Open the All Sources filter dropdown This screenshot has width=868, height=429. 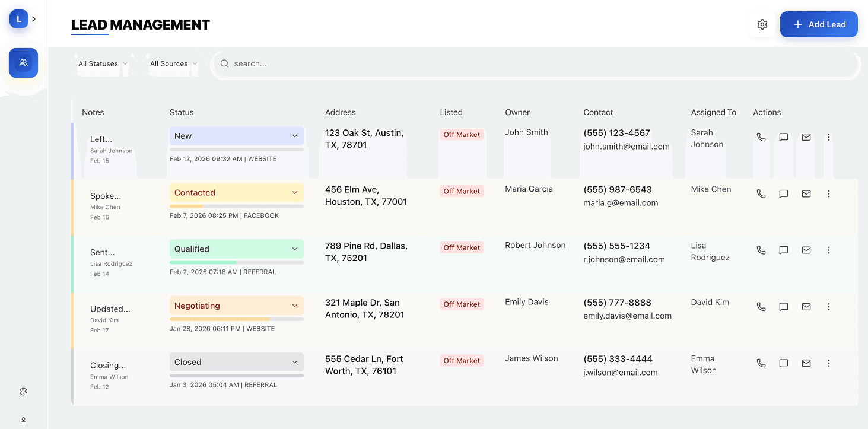pyautogui.click(x=173, y=63)
